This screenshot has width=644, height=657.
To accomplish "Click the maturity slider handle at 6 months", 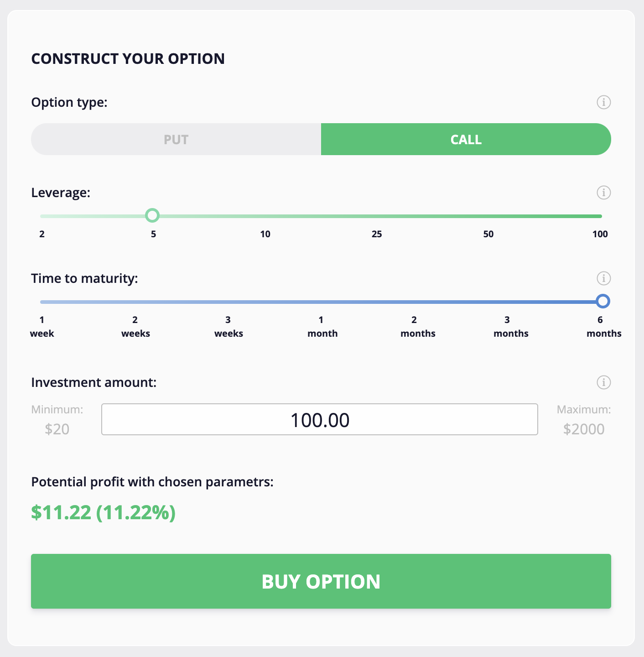I will (x=603, y=301).
